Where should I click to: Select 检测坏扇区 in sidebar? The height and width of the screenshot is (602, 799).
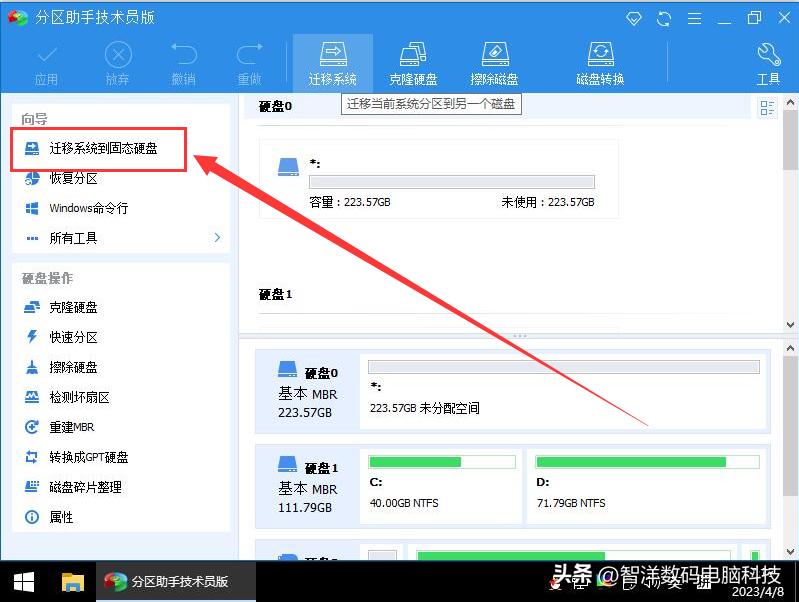click(79, 397)
